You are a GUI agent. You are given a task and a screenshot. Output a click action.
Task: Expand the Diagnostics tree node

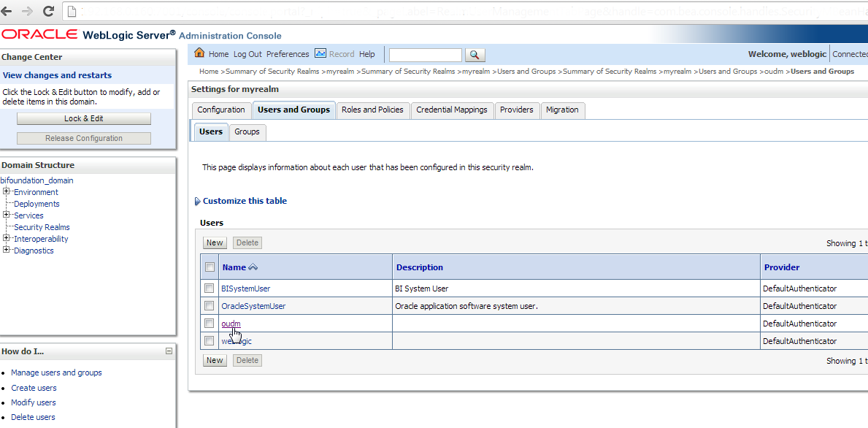6,250
